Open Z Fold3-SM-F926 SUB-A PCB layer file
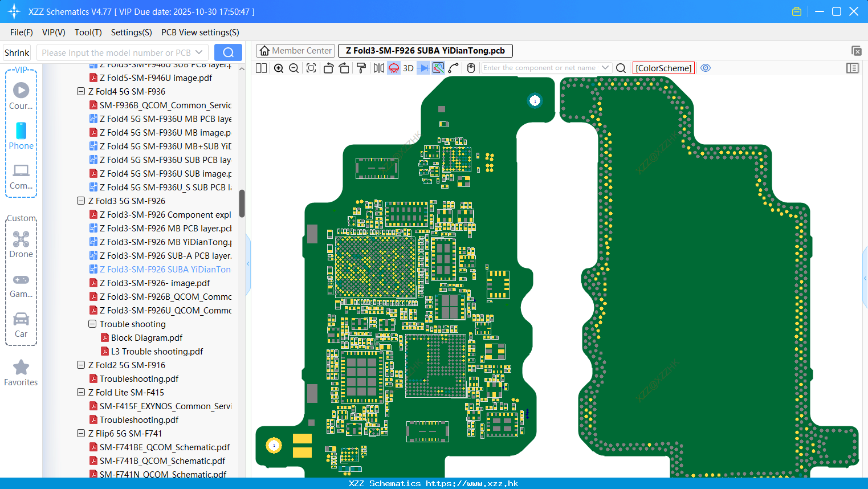The width and height of the screenshot is (868, 489). tap(160, 255)
